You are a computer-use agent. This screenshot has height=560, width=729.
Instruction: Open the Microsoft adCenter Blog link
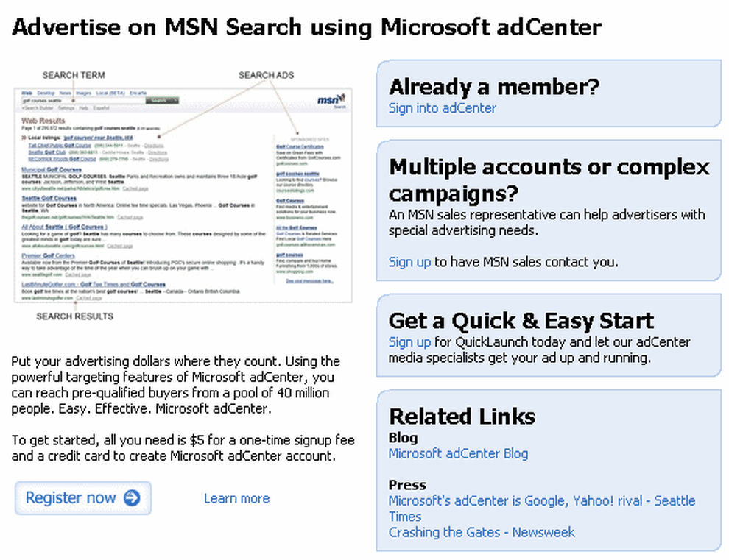459,453
